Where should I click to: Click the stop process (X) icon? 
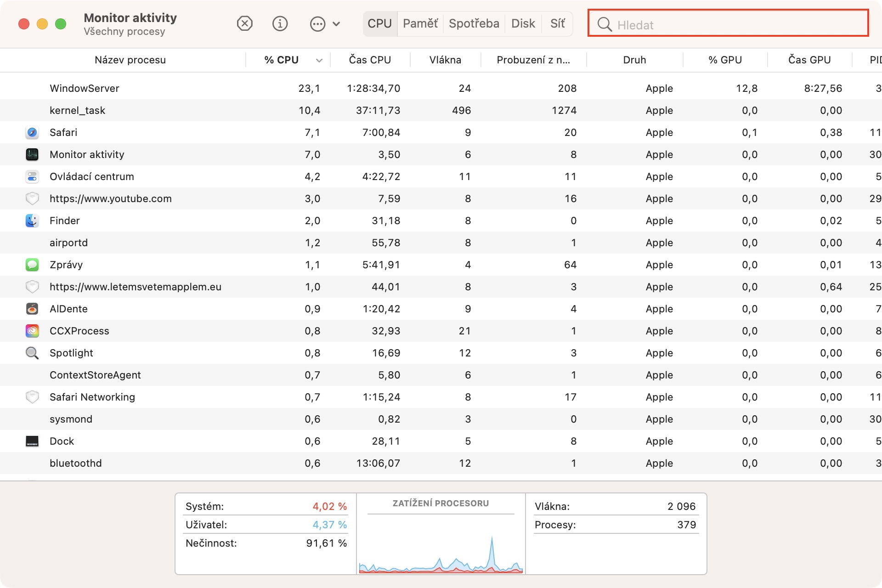click(x=244, y=23)
